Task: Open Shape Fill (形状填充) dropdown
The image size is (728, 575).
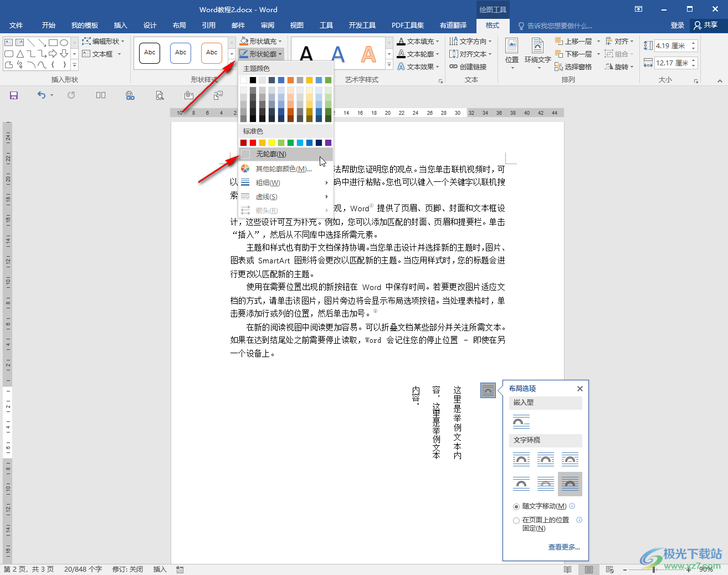Action: click(261, 41)
